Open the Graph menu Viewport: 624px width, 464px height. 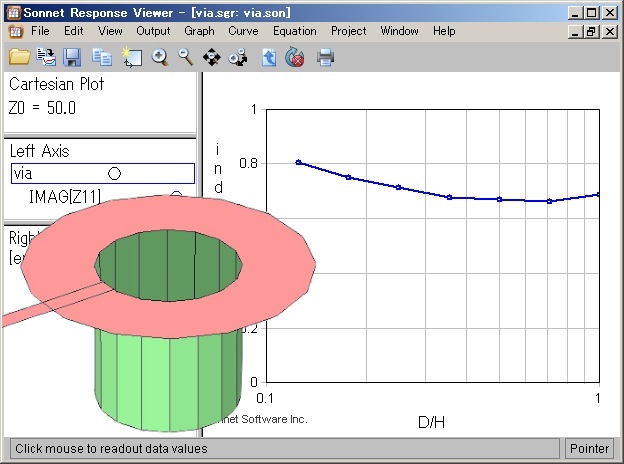tap(199, 31)
